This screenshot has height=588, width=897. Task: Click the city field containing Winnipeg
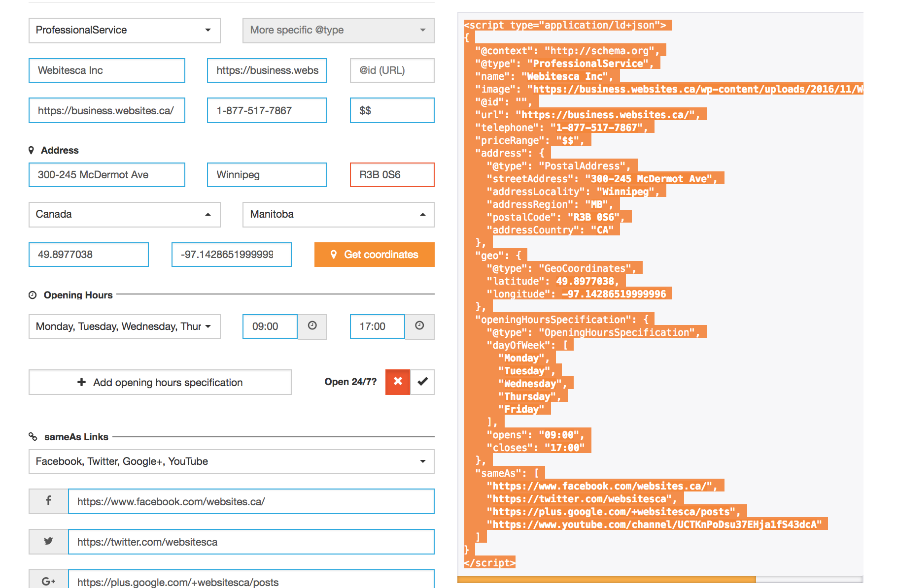(x=267, y=175)
